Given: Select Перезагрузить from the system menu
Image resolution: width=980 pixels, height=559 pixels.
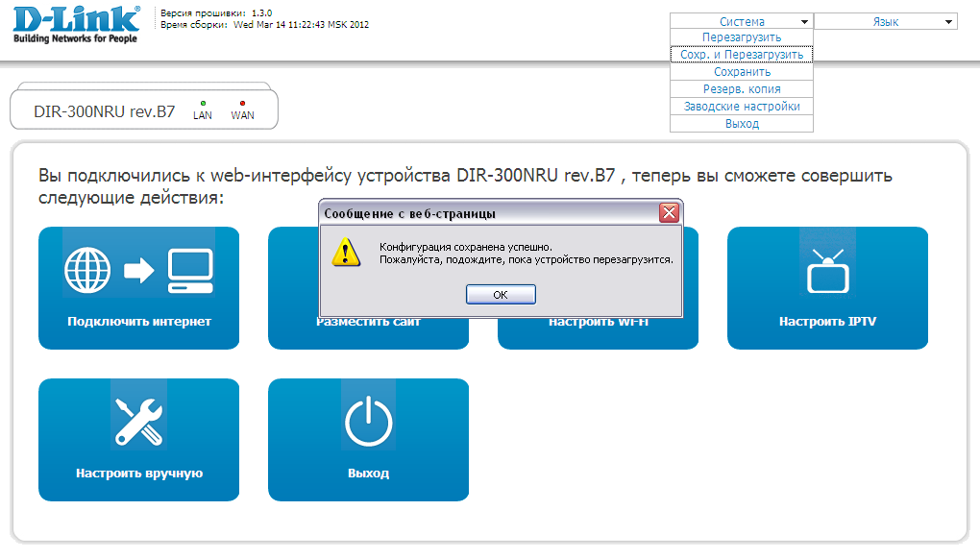Looking at the screenshot, I should click(742, 37).
